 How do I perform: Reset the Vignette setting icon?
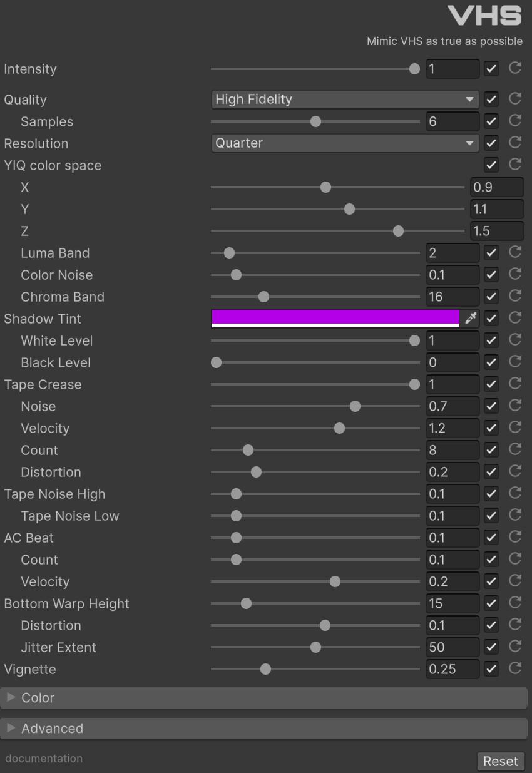(515, 668)
